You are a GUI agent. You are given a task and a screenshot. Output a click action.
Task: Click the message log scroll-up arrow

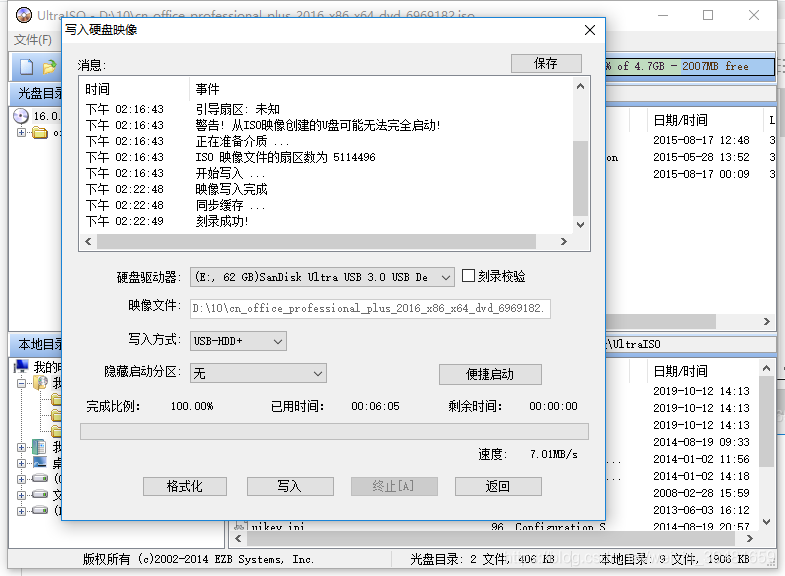tap(580, 87)
